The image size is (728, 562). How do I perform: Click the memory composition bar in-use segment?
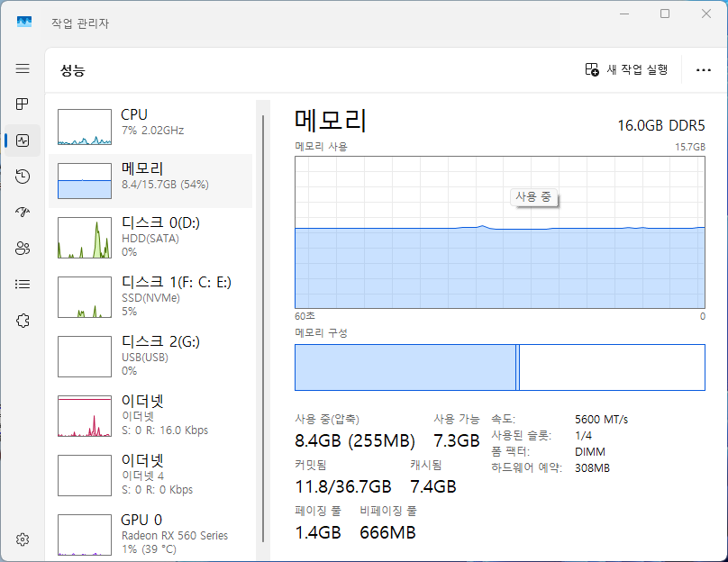coord(405,367)
